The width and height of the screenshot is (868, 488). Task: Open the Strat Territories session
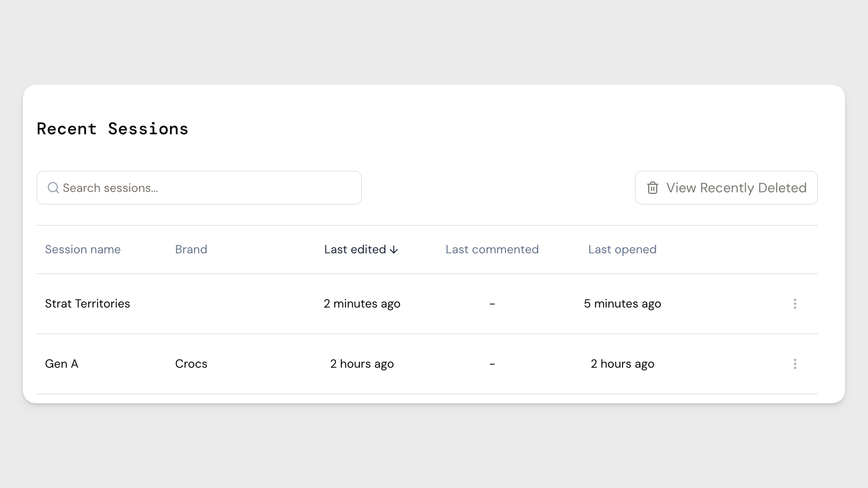point(87,304)
